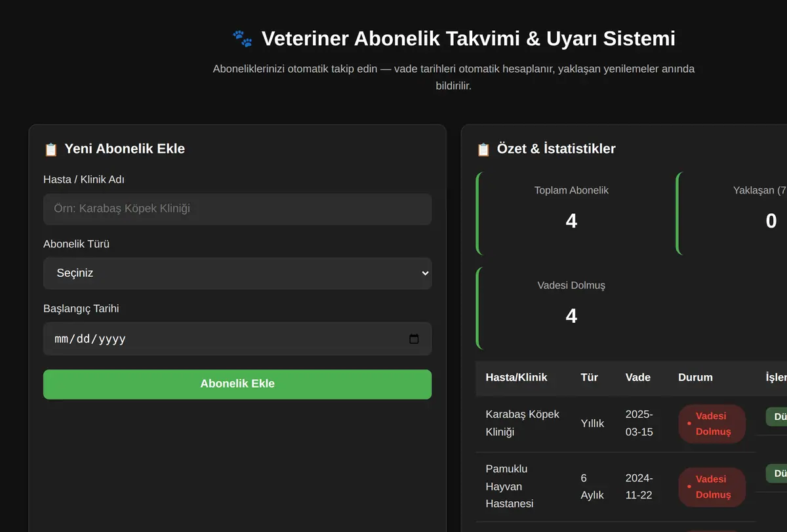Click edit button in Karabaş Köpek Kliniği row

coord(778,417)
